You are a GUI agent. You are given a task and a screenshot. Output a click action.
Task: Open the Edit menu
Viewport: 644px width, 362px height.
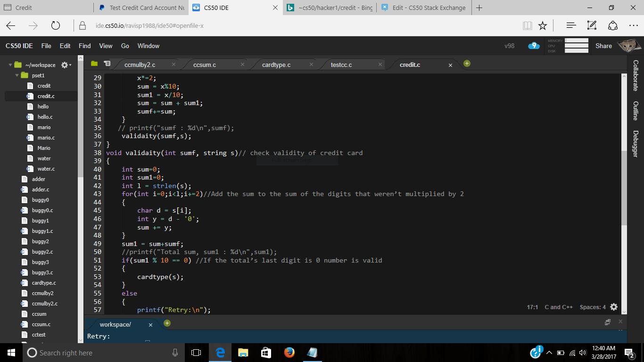[x=65, y=46]
